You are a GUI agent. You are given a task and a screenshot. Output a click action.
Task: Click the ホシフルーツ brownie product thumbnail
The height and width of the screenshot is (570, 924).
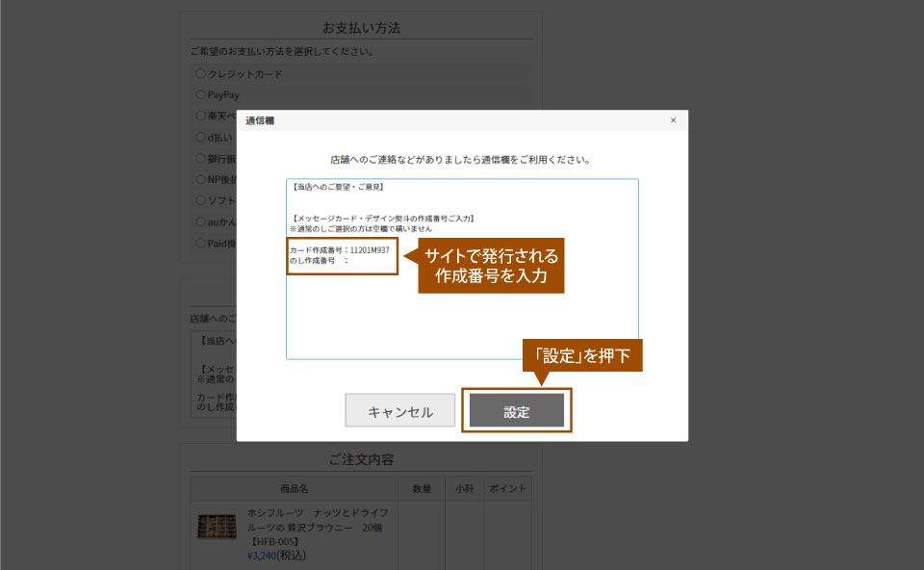coord(219,526)
